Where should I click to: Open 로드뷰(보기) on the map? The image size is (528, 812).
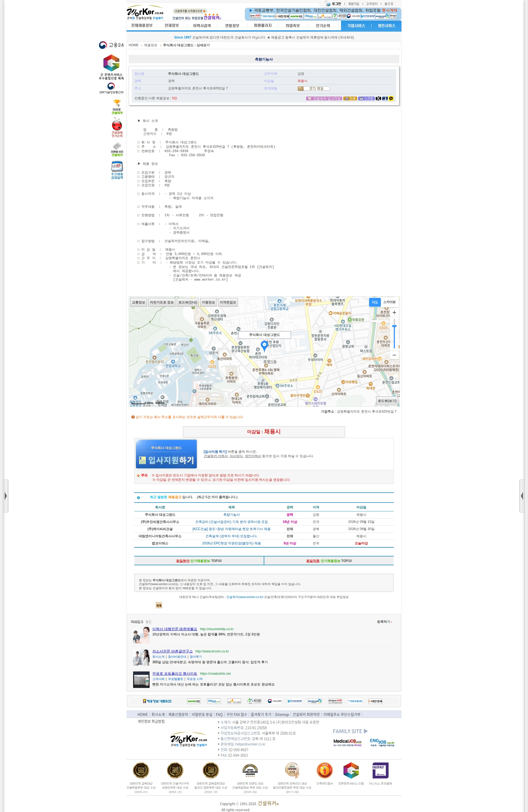tap(387, 401)
